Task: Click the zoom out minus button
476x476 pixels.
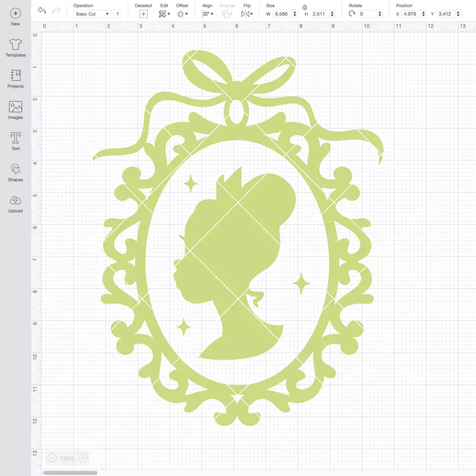Action: point(52,458)
